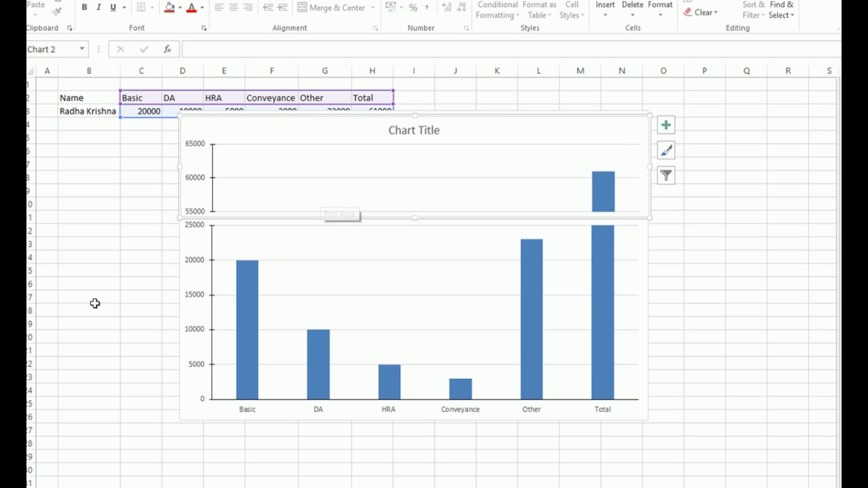Click the Borders icon
868x488 pixels.
141,7
